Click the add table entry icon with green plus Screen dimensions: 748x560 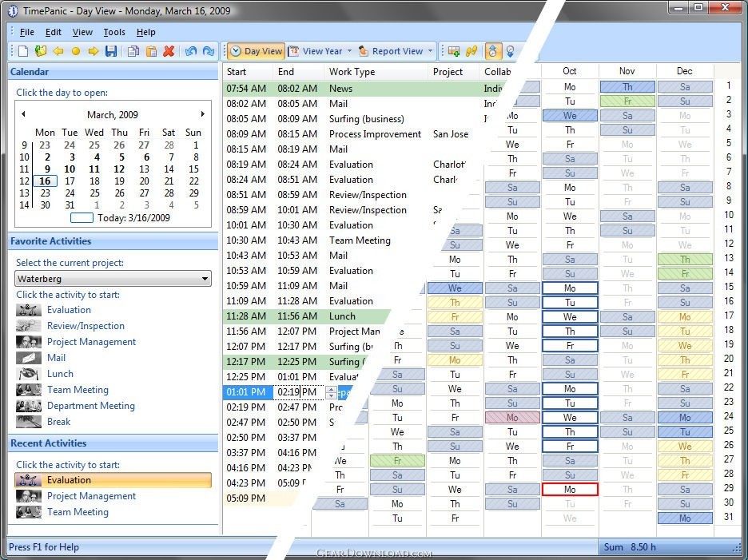(454, 51)
